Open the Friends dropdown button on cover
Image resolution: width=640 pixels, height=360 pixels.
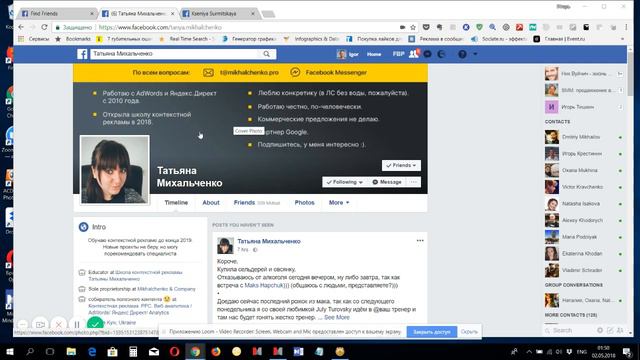tap(401, 165)
